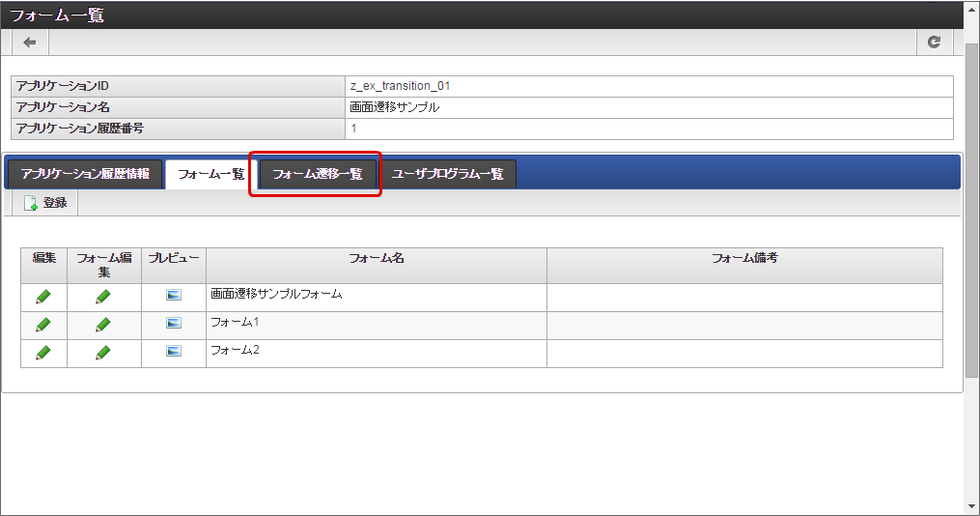Click 編集 pencil for 画面遷移サンプルフォーム
Image resolution: width=980 pixels, height=516 pixels.
(x=43, y=297)
